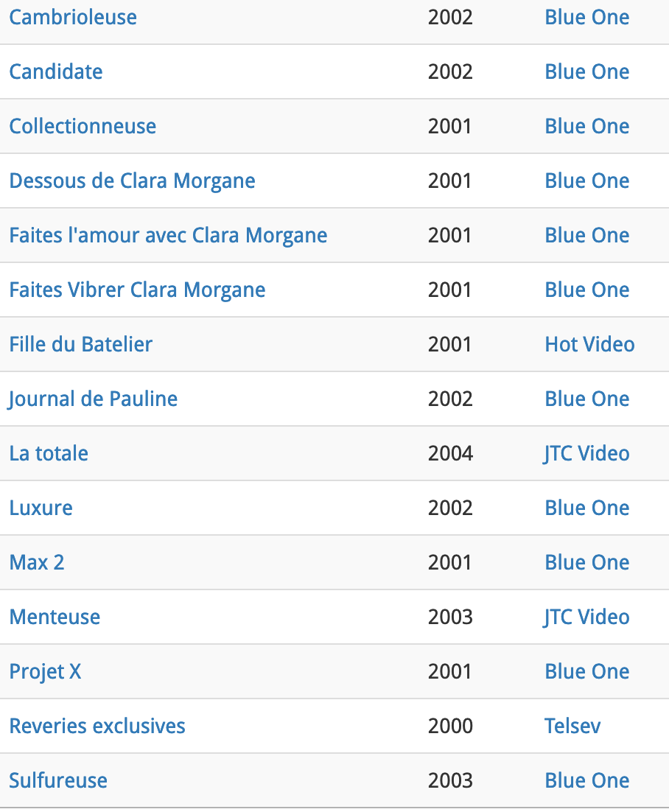This screenshot has height=812, width=669.
Task: Open the Sulfureuse title link
Action: tap(58, 780)
